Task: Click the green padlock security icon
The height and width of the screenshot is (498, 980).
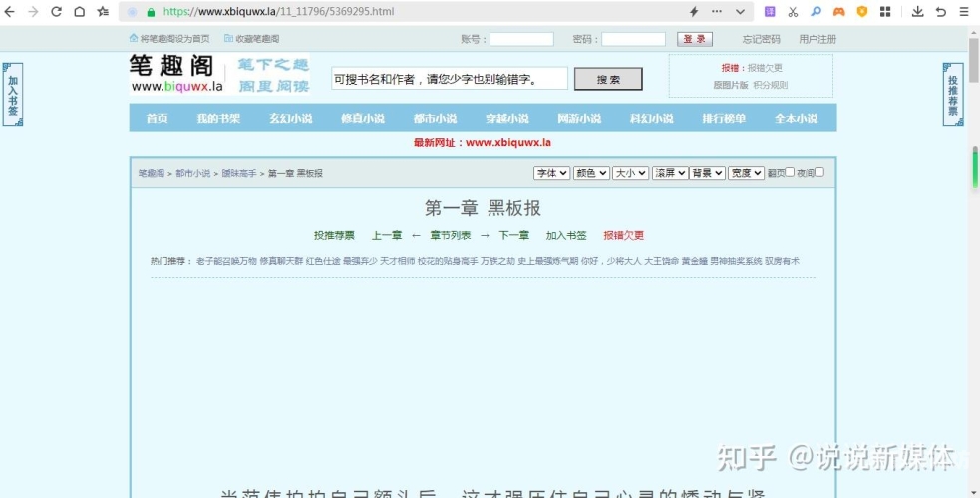Action: (151, 12)
